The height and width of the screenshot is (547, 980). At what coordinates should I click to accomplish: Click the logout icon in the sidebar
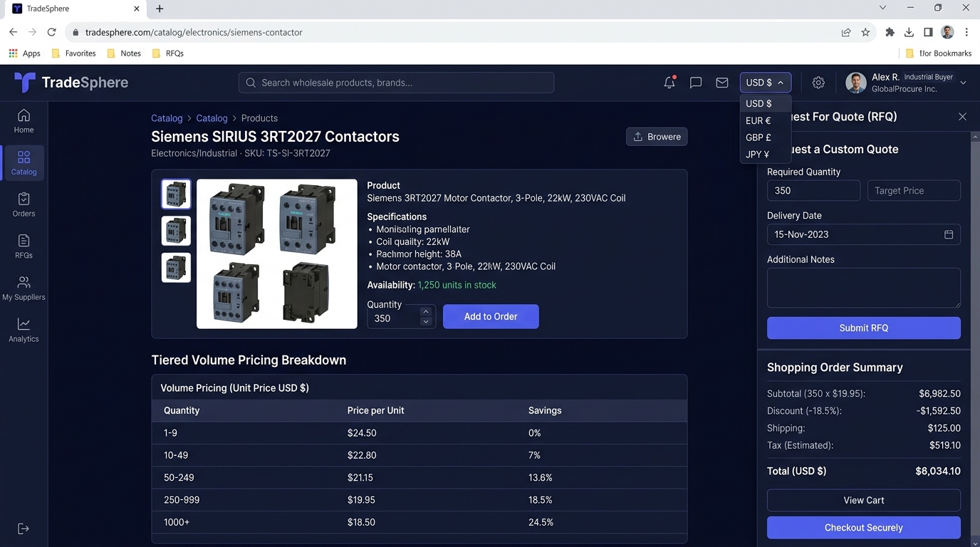(x=24, y=528)
